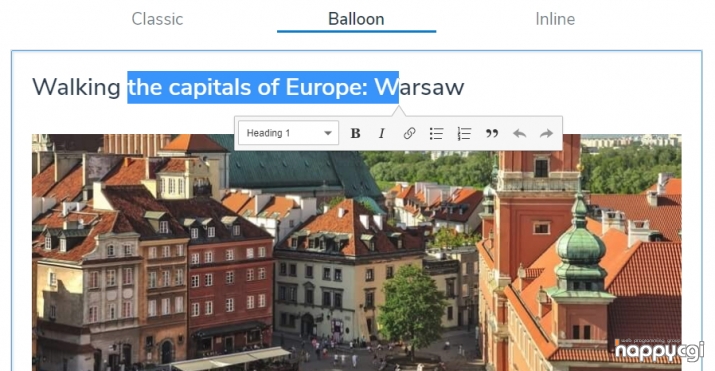Expand heading dropdown with arrow
This screenshot has height=371, width=715.
tap(327, 133)
